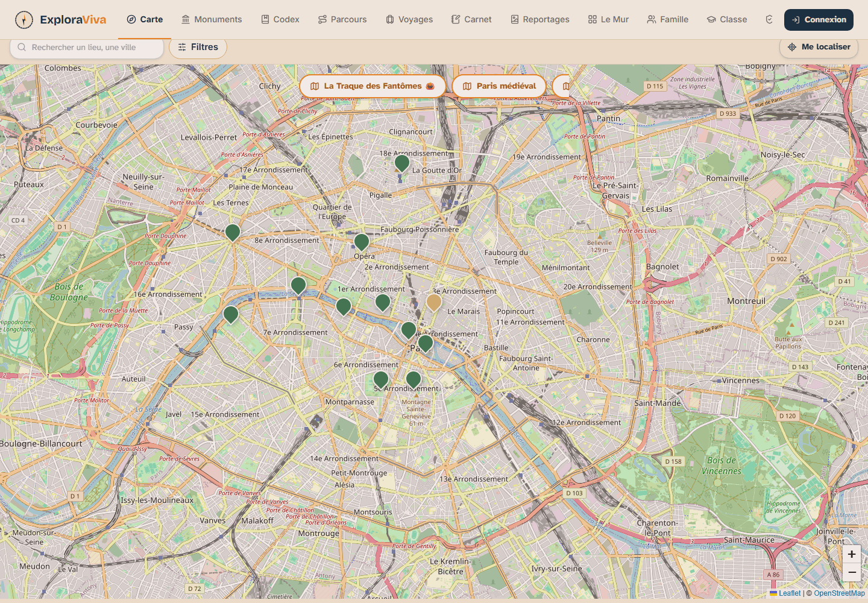The image size is (868, 603).
Task: Click the shield check icon in the navbar
Action: (769, 19)
